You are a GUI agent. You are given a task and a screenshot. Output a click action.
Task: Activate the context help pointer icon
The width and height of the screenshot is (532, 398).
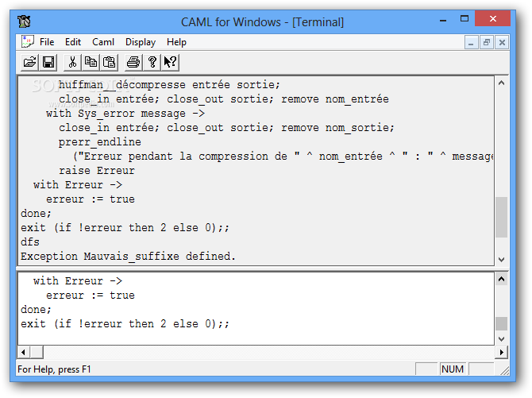(x=170, y=62)
